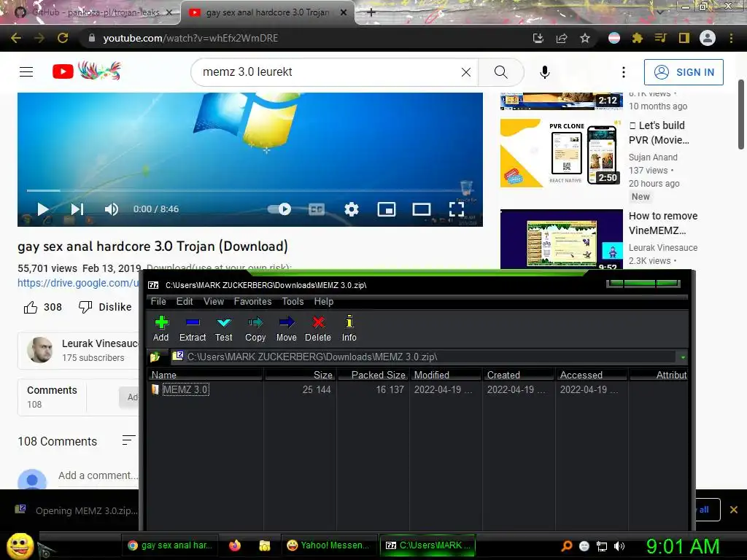Open Leurak Vinesauce channel avatar
Screen dimensions: 747x560
40,350
